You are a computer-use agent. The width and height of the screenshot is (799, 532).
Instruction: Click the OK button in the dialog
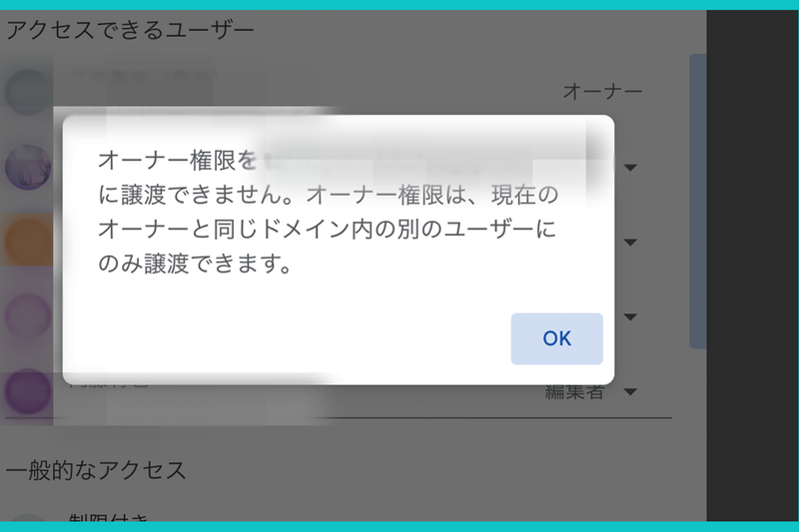pyautogui.click(x=557, y=338)
